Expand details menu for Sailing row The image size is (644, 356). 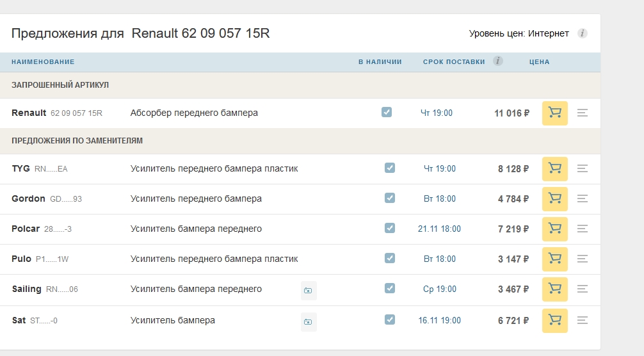point(583,289)
